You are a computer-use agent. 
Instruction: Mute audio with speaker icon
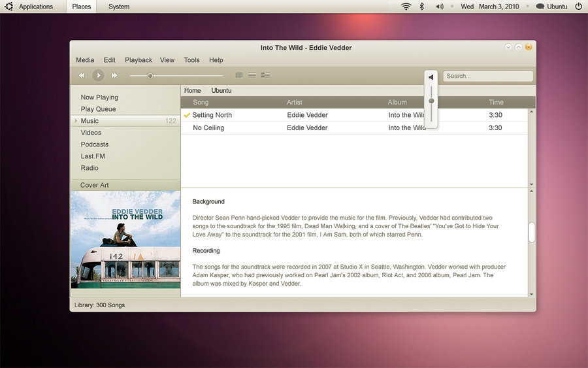point(431,77)
